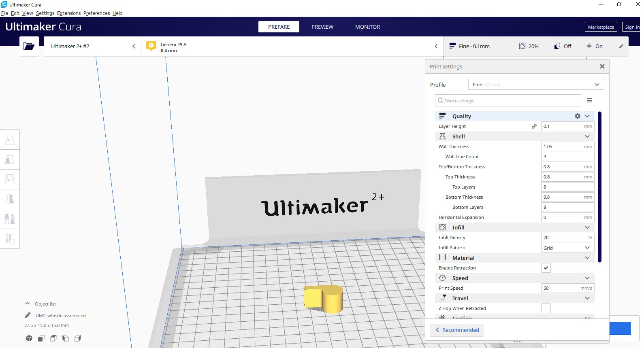Open the Extensions menu

point(69,13)
